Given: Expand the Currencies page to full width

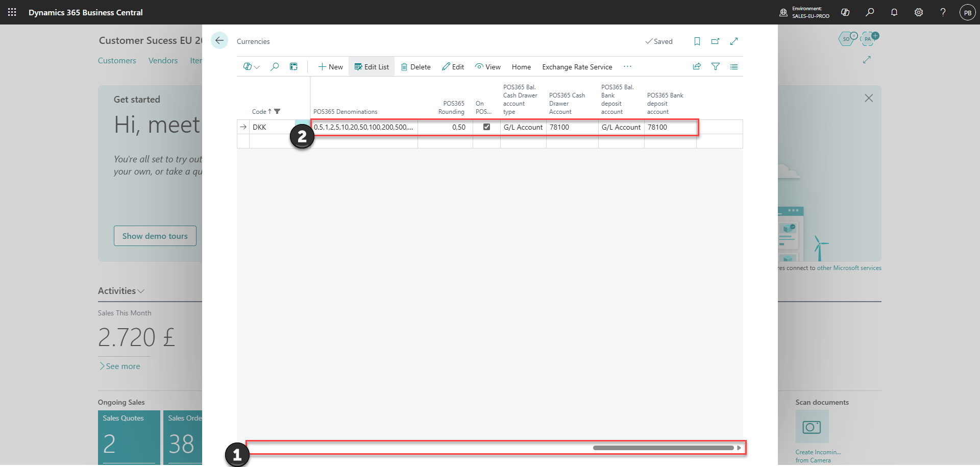Looking at the screenshot, I should click(734, 41).
